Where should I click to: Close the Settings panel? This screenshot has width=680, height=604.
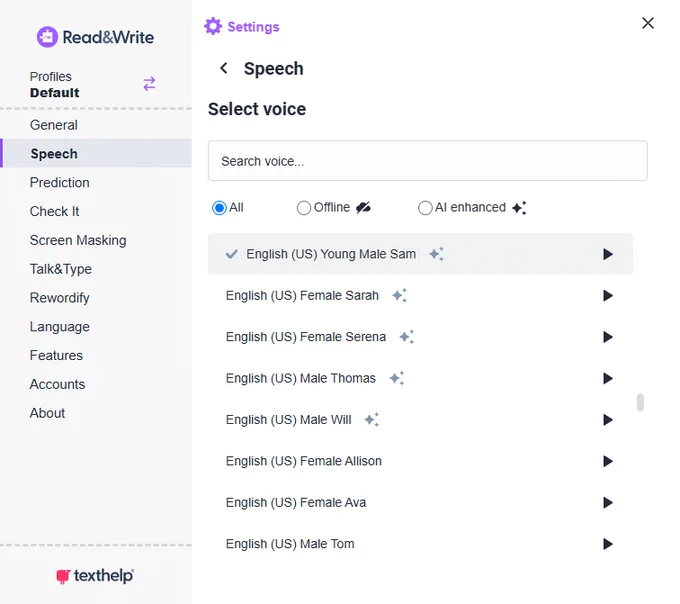coord(648,23)
